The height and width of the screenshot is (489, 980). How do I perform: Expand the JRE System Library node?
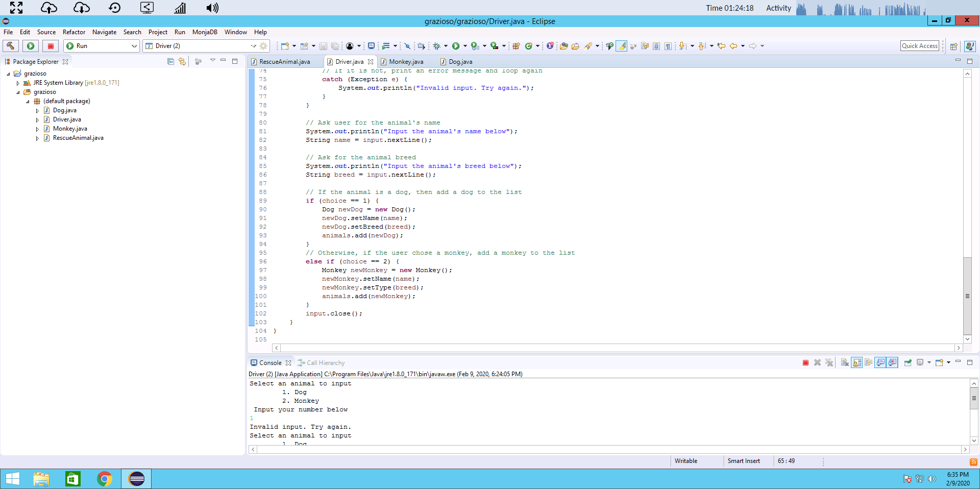(x=18, y=83)
